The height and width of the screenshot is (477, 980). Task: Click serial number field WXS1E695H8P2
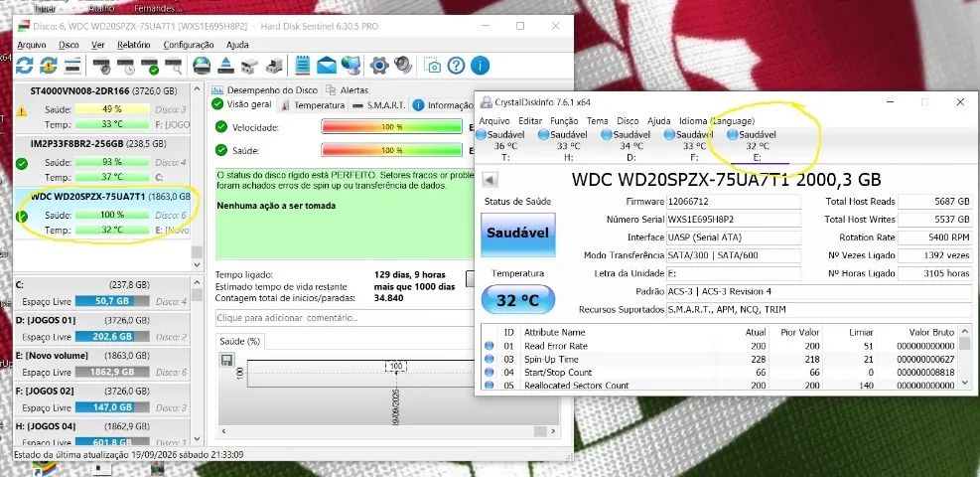pos(733,220)
